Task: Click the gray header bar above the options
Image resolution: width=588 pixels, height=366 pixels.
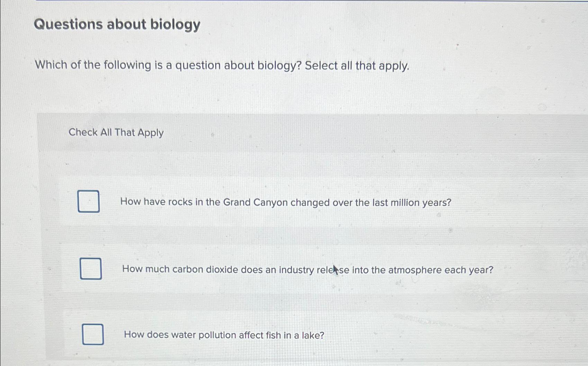Action: pyautogui.click(x=311, y=133)
